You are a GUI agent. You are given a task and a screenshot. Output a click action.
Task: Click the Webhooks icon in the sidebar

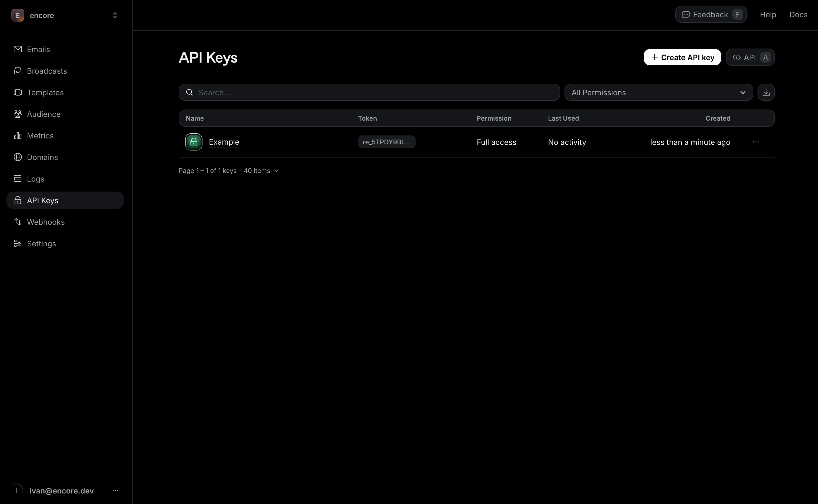click(18, 222)
